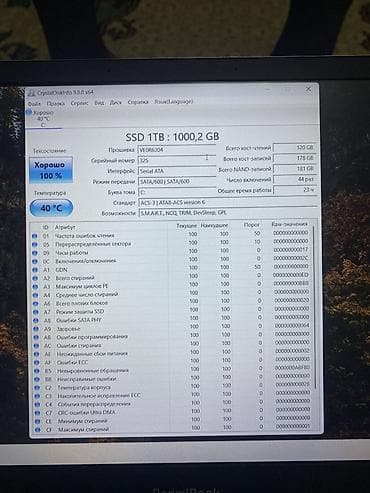Select the Ошибки SATA PHY attribute text
This screenshot has width=370, height=493.
click(79, 320)
